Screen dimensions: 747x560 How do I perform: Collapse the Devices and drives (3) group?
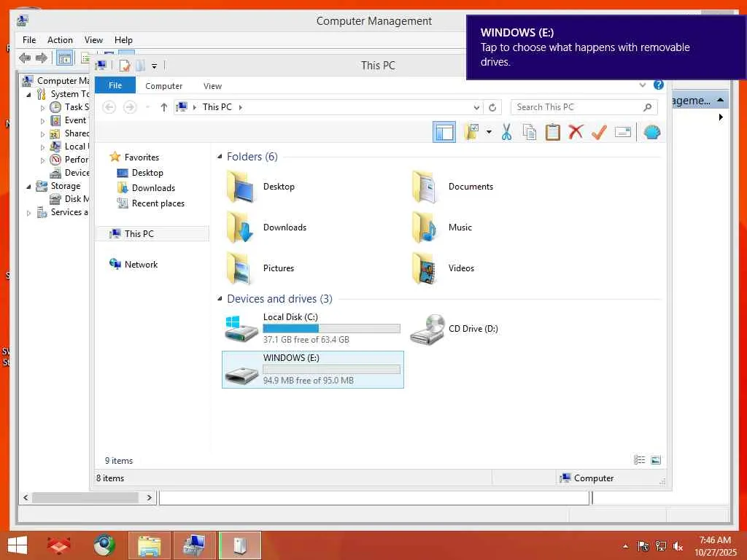tap(220, 299)
